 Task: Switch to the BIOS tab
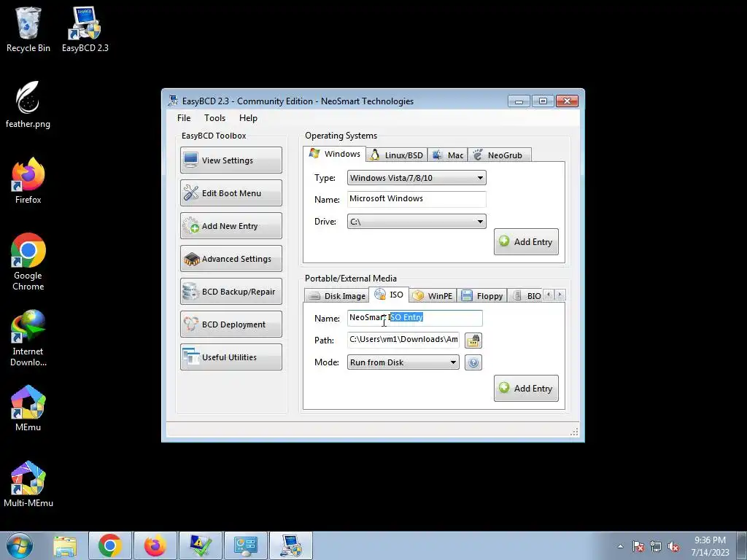(x=526, y=296)
